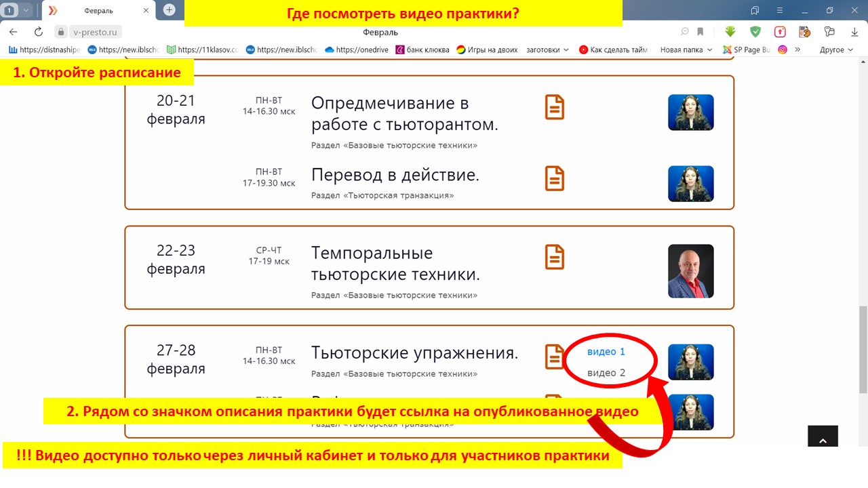
Task: Open the Как сделать тайм bookmark
Action: point(614,49)
